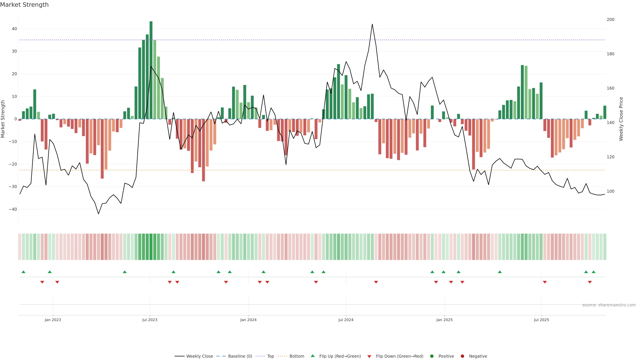The height and width of the screenshot is (362, 644).
Task: Click the green Flip Up legend triangle
Action: point(312,356)
